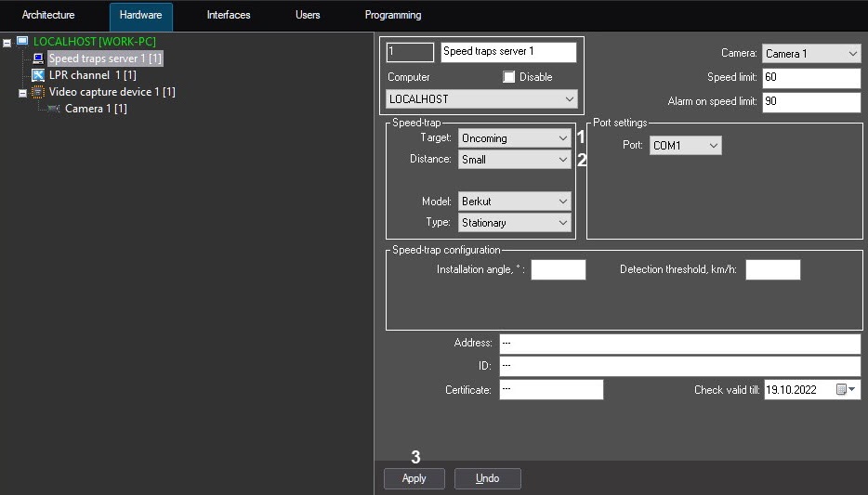Expand the Model dropdown showing Berkut

515,202
